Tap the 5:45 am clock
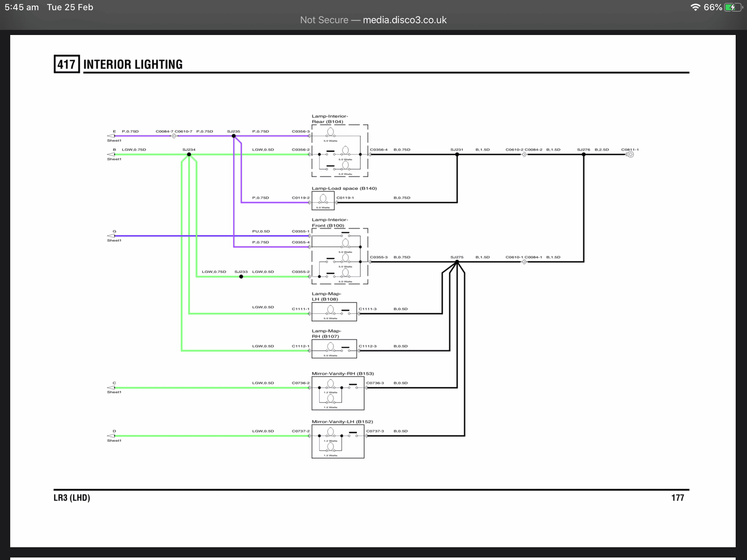Screen dimensions: 747x560 pos(21,7)
